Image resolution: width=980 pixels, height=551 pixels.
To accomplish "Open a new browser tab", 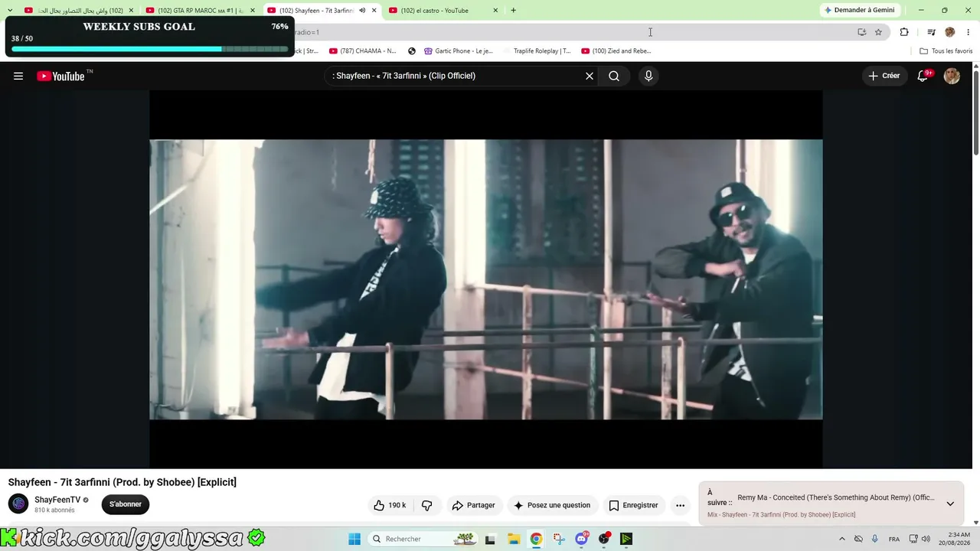I will point(513,11).
